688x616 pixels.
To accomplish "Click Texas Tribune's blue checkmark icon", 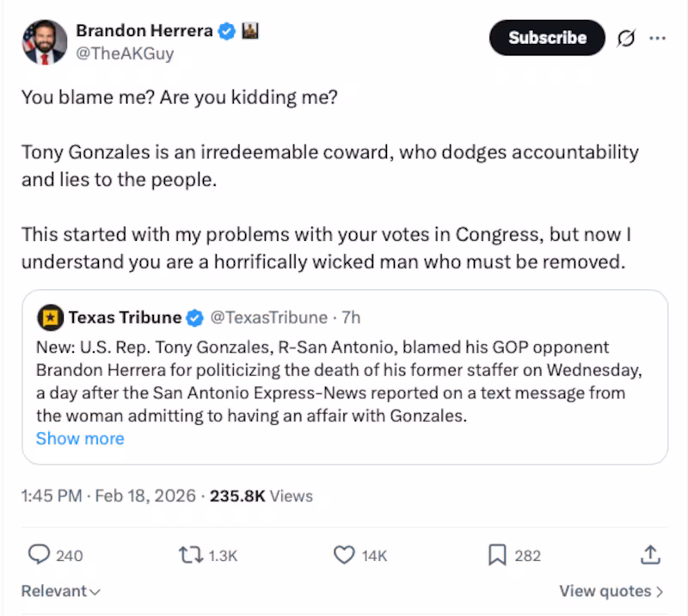I will (x=193, y=317).
